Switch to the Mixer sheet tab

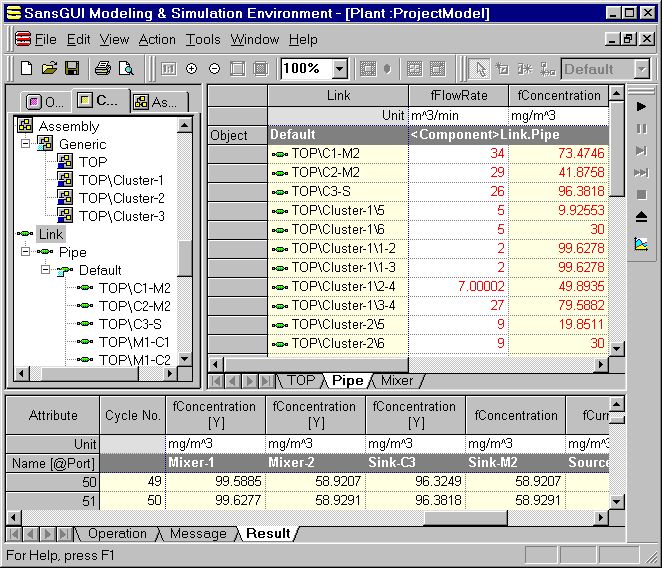pyautogui.click(x=397, y=381)
